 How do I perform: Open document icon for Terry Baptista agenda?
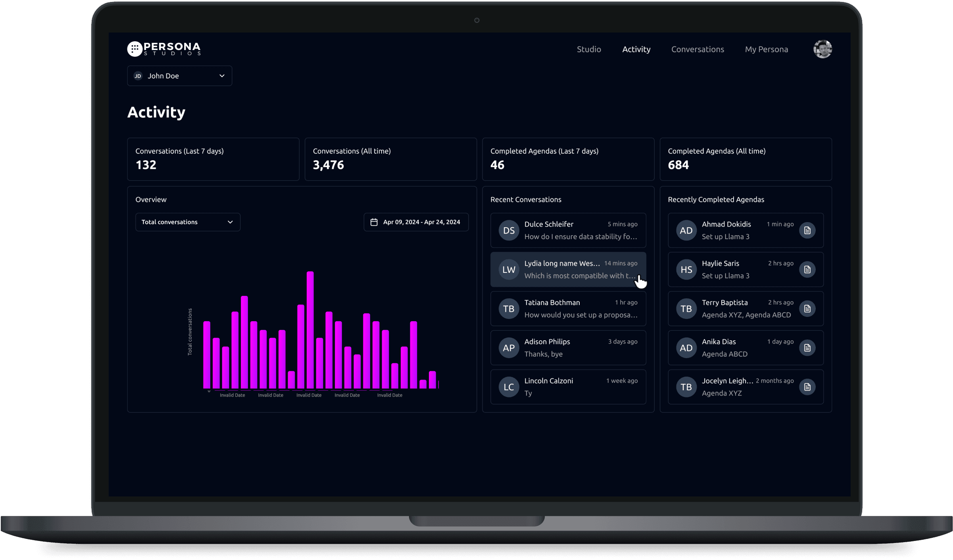(x=807, y=309)
